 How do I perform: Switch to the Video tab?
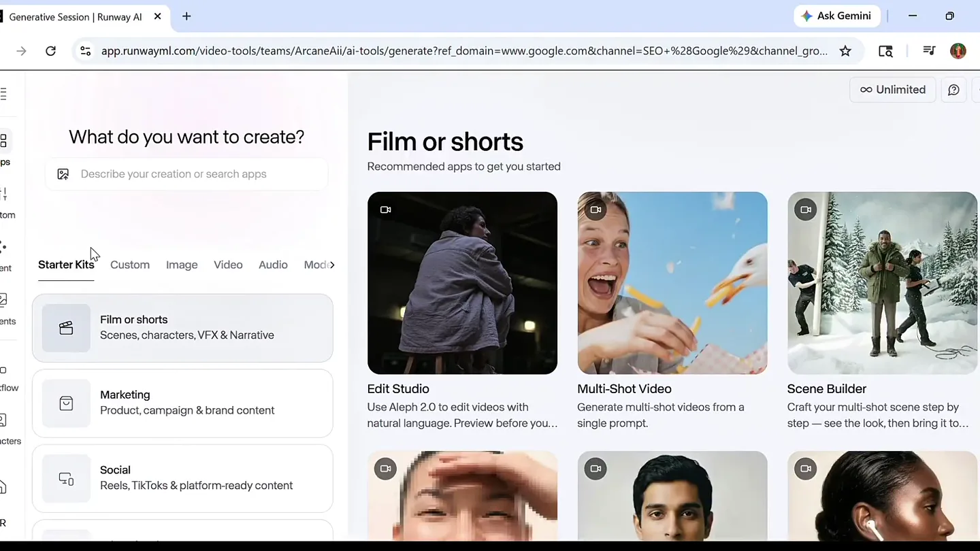(228, 265)
